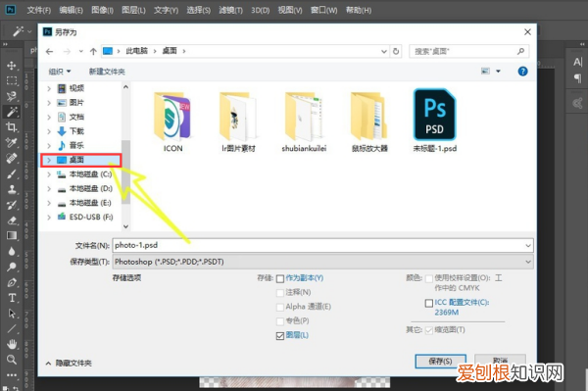588x391 pixels.
Task: Open the file name history dropdown
Action: [x=528, y=246]
